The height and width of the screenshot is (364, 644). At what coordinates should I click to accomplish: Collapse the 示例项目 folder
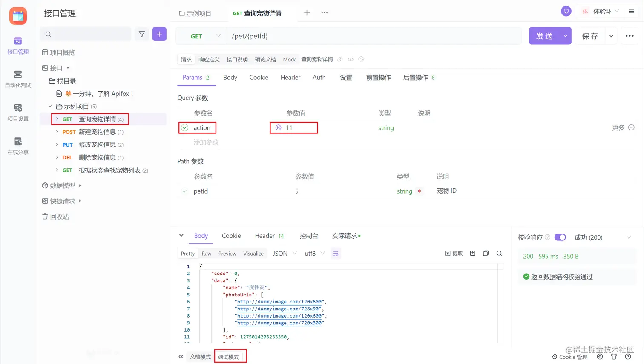pos(50,106)
